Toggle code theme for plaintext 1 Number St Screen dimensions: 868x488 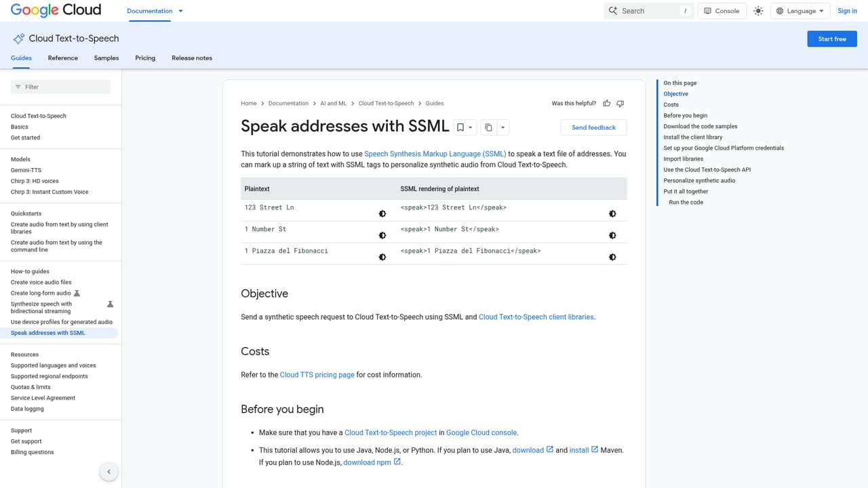click(x=382, y=235)
